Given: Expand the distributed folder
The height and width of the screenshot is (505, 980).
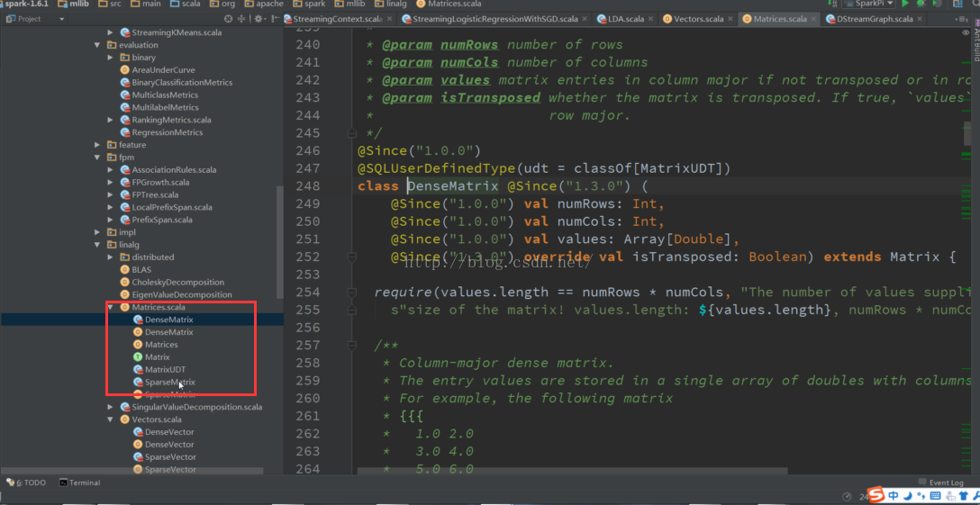Looking at the screenshot, I should point(111,257).
